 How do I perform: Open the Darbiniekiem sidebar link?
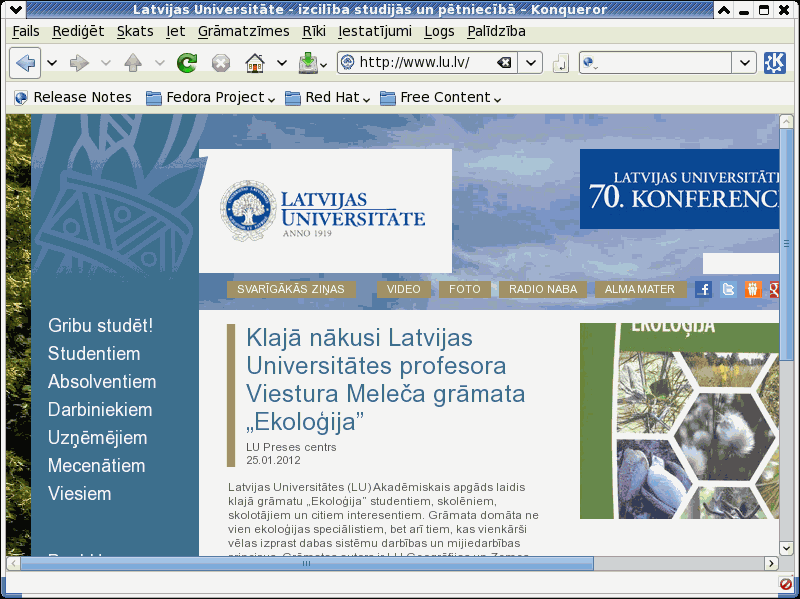(100, 410)
